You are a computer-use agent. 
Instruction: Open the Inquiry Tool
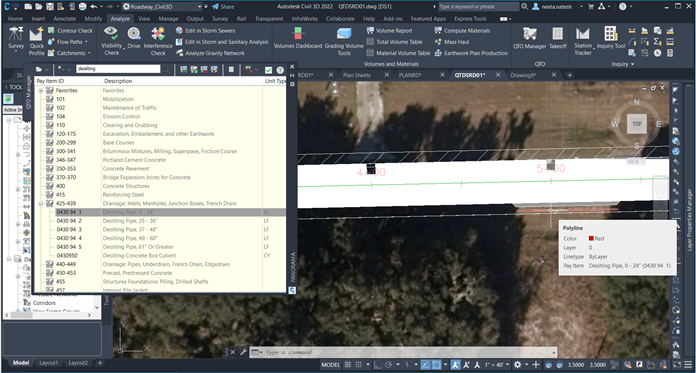pyautogui.click(x=611, y=38)
